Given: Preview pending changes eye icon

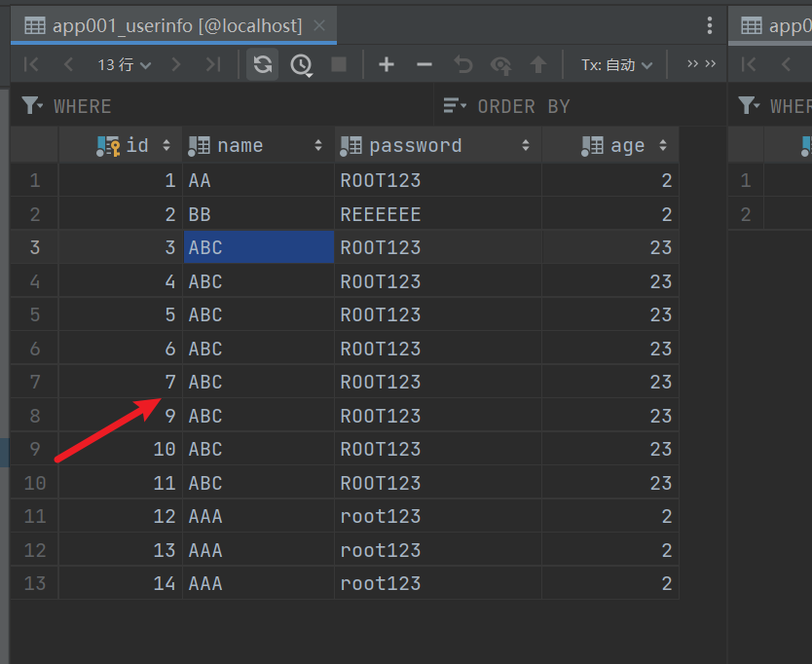Looking at the screenshot, I should [500, 64].
